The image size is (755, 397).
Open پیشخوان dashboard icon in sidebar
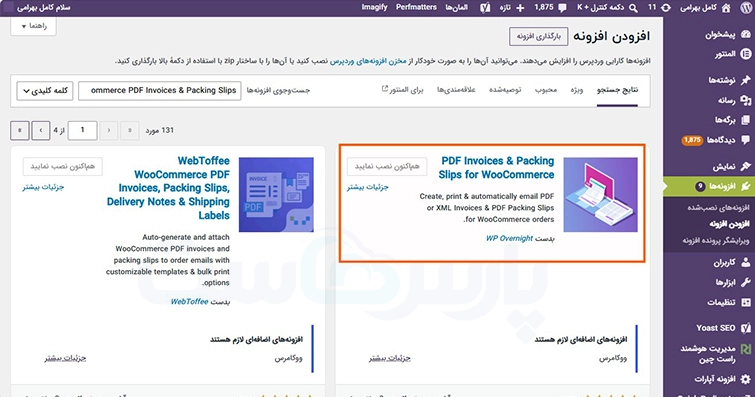tap(746, 34)
